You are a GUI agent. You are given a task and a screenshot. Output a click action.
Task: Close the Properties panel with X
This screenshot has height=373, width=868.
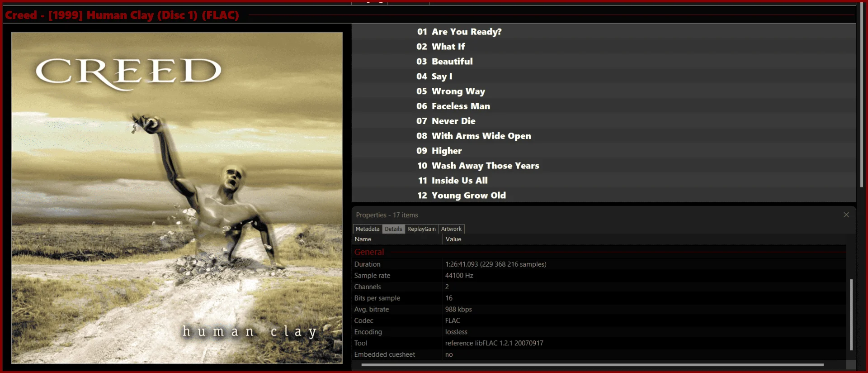tap(846, 215)
